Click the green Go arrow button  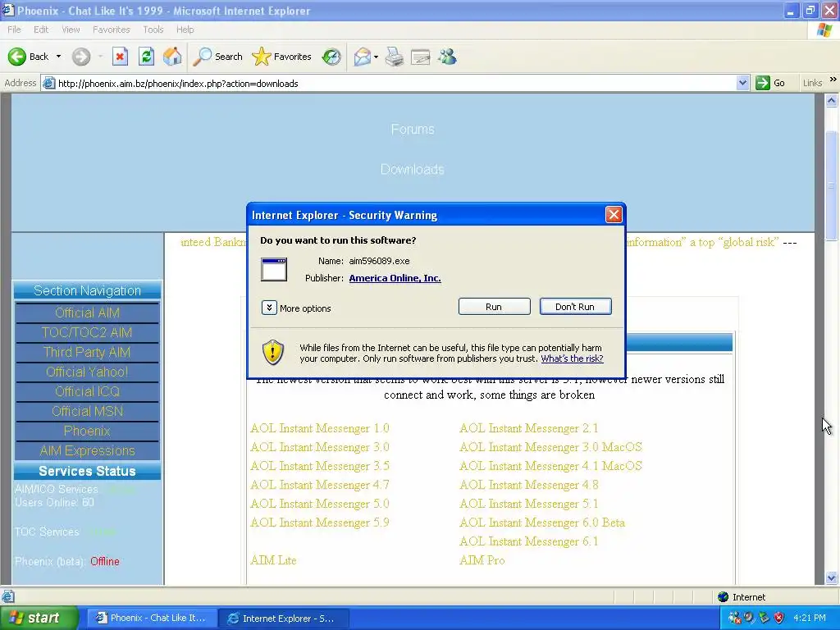tap(762, 83)
